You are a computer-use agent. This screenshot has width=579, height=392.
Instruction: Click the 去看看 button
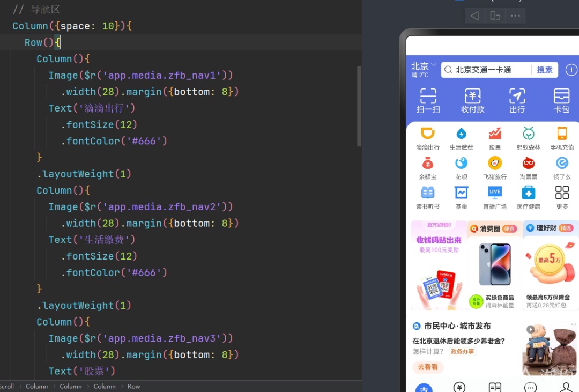[x=428, y=367]
